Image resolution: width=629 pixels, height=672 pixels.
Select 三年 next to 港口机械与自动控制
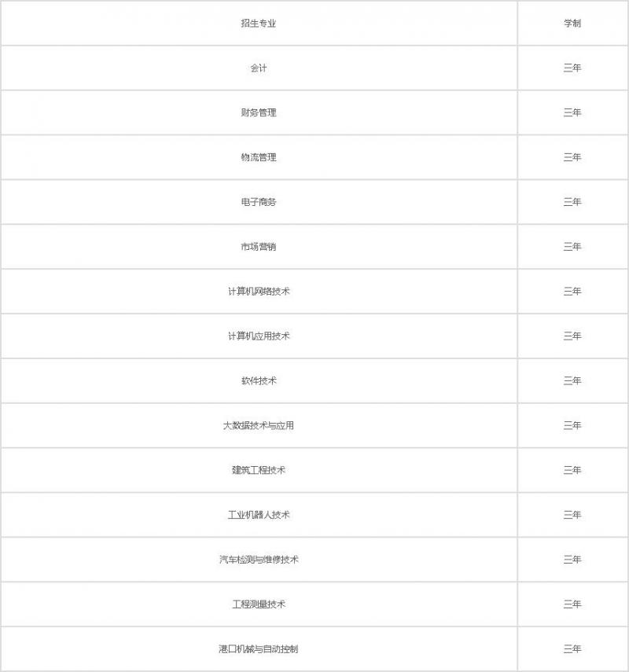tap(572, 649)
